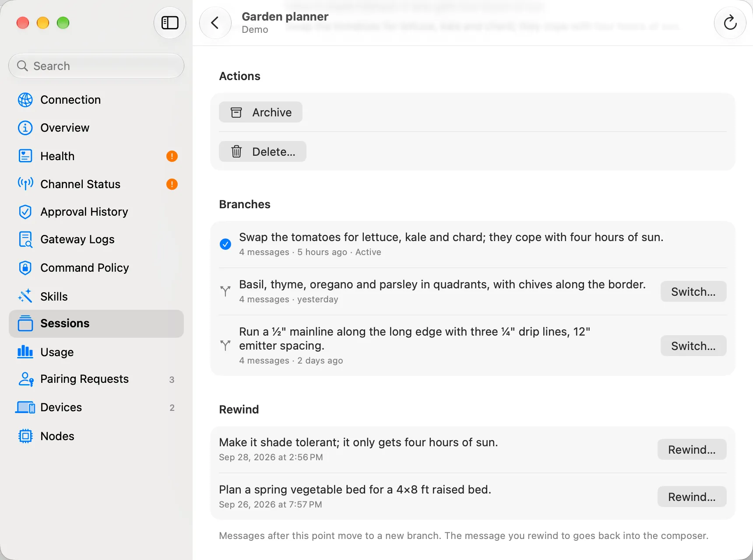Switch to the ½" mainline drip branch
The height and width of the screenshot is (560, 753).
pyautogui.click(x=693, y=346)
